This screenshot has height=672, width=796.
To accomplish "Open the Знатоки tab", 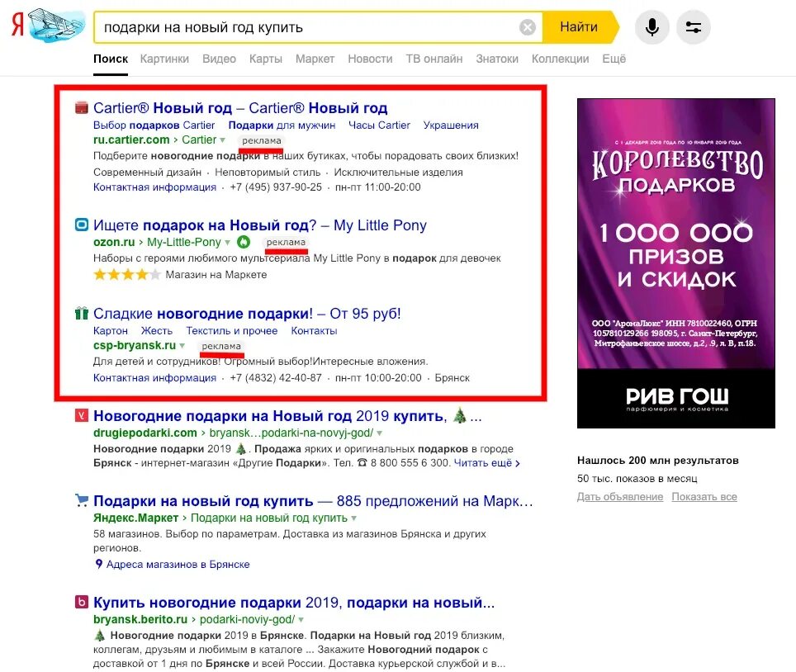I will point(497,59).
